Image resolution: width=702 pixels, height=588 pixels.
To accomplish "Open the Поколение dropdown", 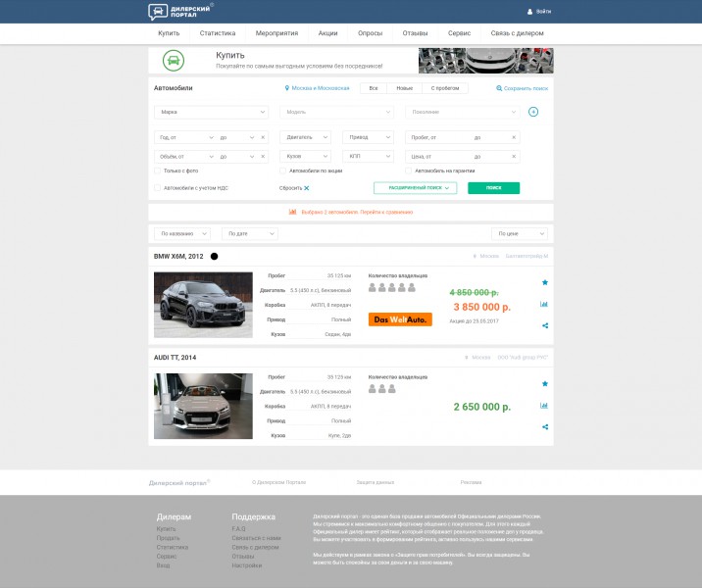I will click(x=463, y=112).
